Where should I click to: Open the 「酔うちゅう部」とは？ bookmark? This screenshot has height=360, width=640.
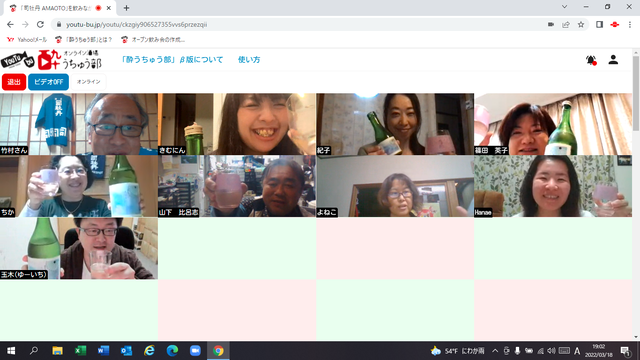(x=84, y=40)
